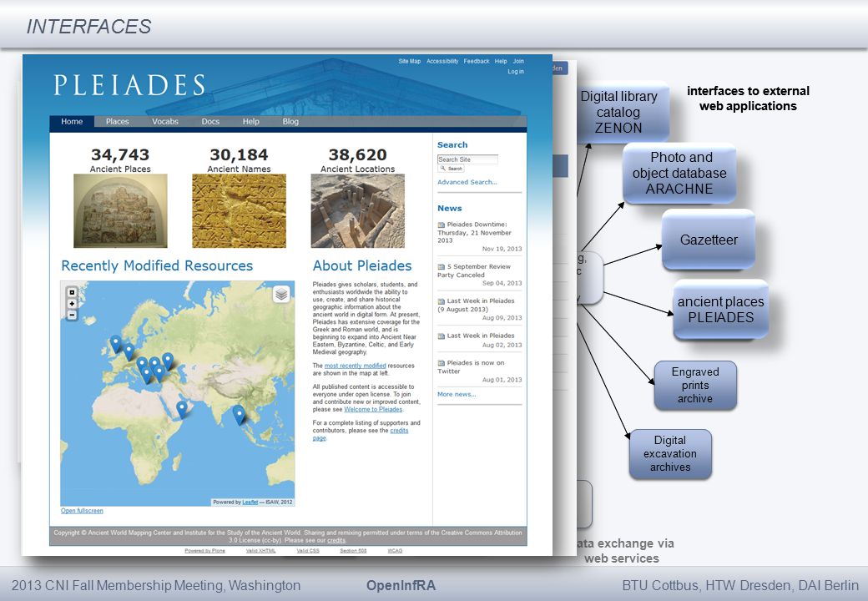
Task: Click icon beside Last Week Aug 02
Action: (442, 336)
